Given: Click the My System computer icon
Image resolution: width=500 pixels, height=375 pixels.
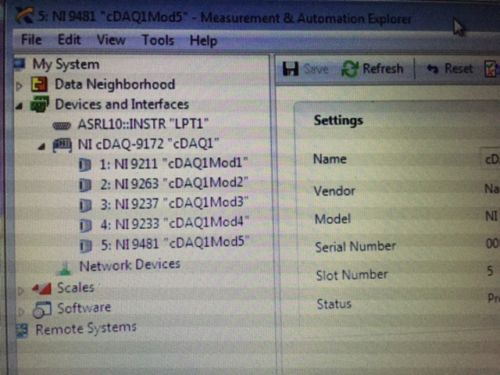Looking at the screenshot, I should point(20,64).
